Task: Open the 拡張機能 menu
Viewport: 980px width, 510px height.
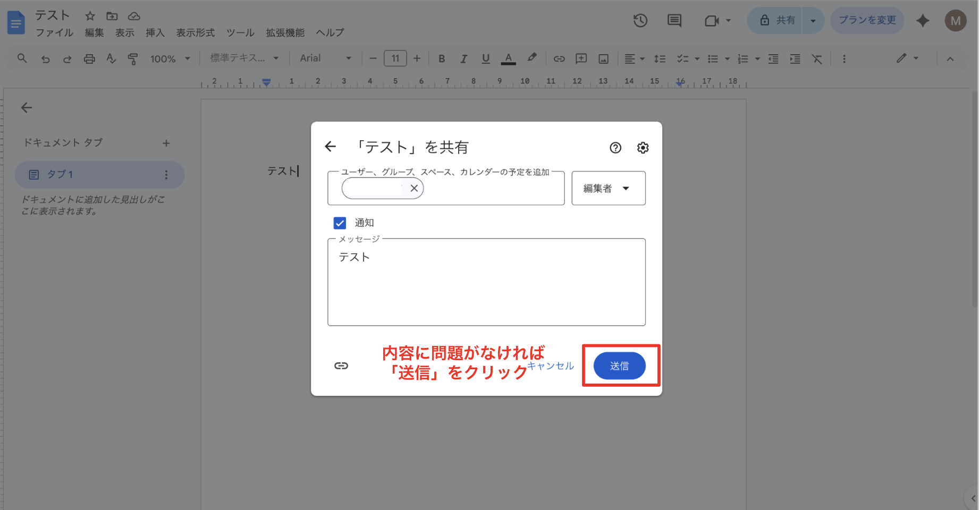Action: [285, 33]
